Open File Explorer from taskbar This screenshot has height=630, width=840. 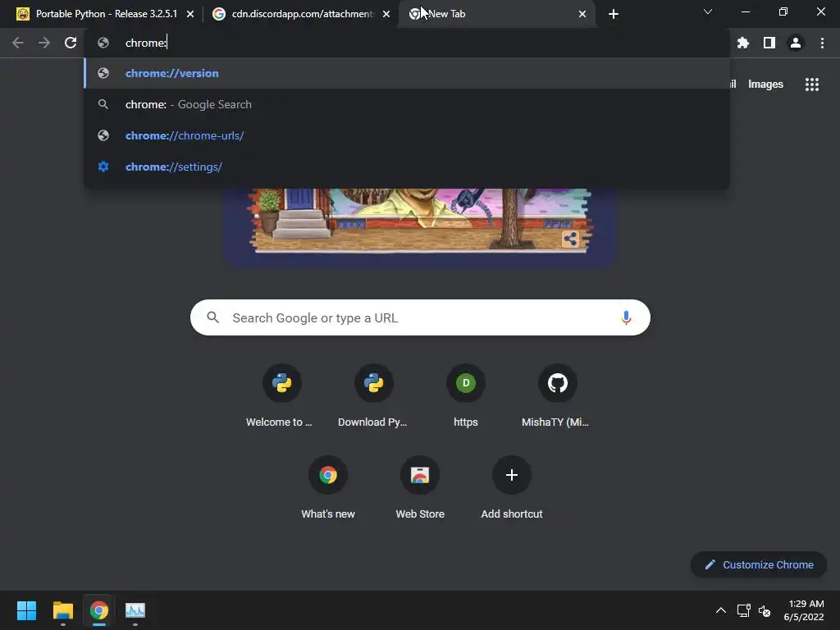click(62, 610)
